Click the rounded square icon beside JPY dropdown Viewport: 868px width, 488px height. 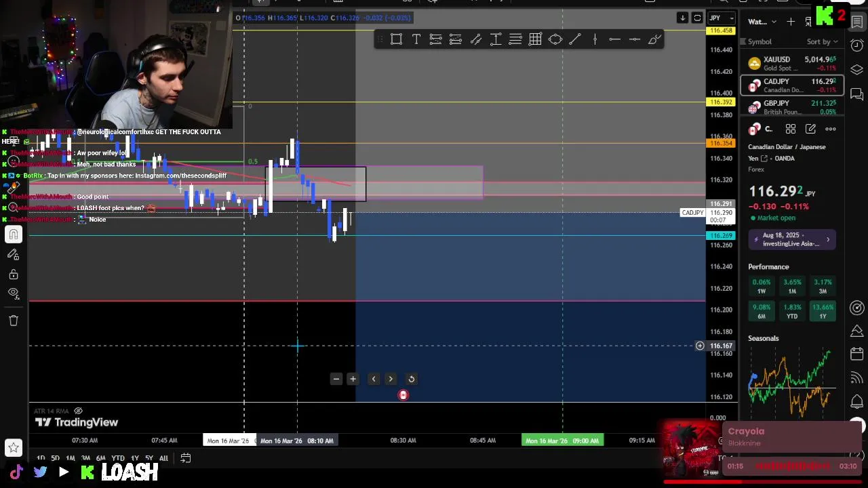[x=697, y=18]
